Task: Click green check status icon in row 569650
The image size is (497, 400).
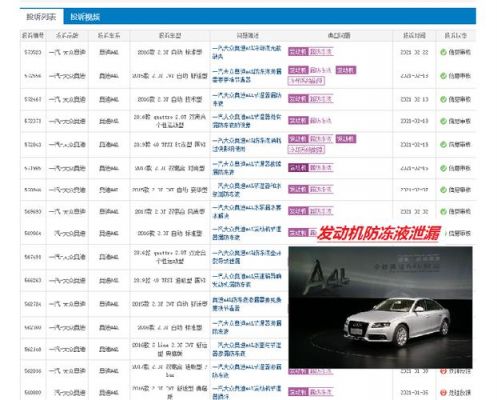Action: click(x=443, y=211)
